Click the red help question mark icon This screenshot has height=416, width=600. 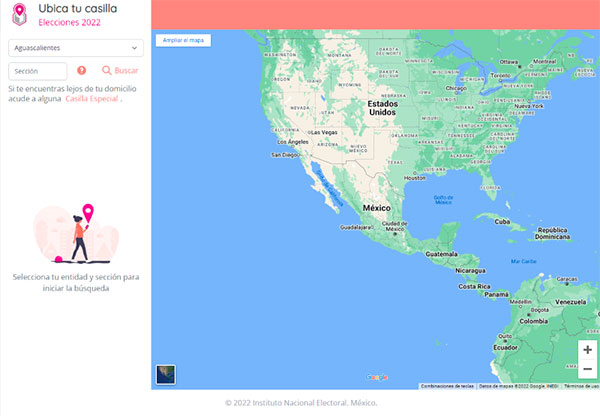[x=82, y=71]
